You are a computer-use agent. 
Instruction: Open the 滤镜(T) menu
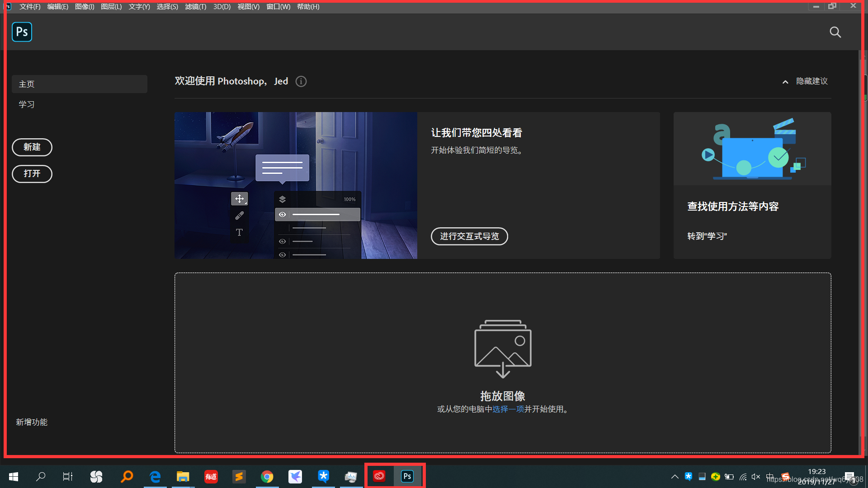(196, 7)
